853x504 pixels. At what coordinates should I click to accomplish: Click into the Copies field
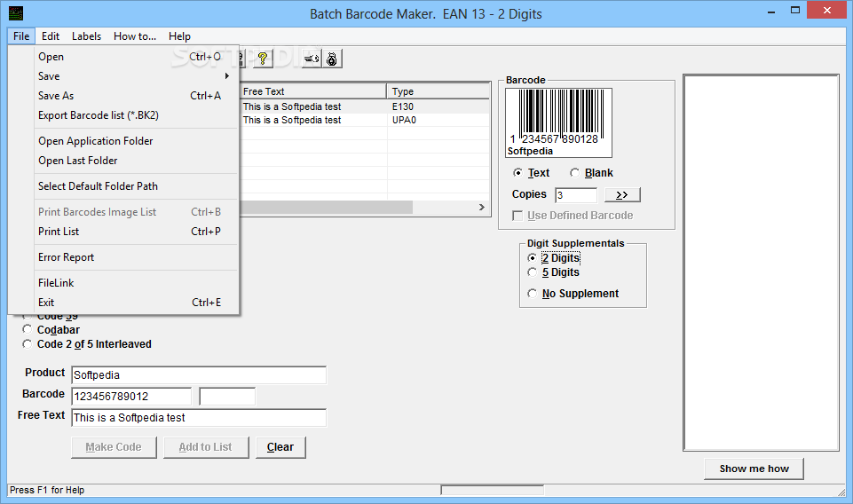pyautogui.click(x=576, y=194)
